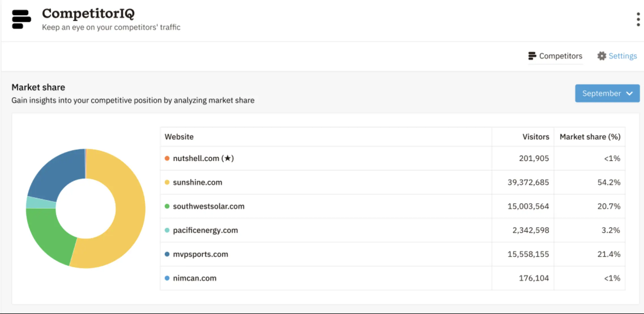Click the teal dot beside pacificenergy.com

[167, 230]
